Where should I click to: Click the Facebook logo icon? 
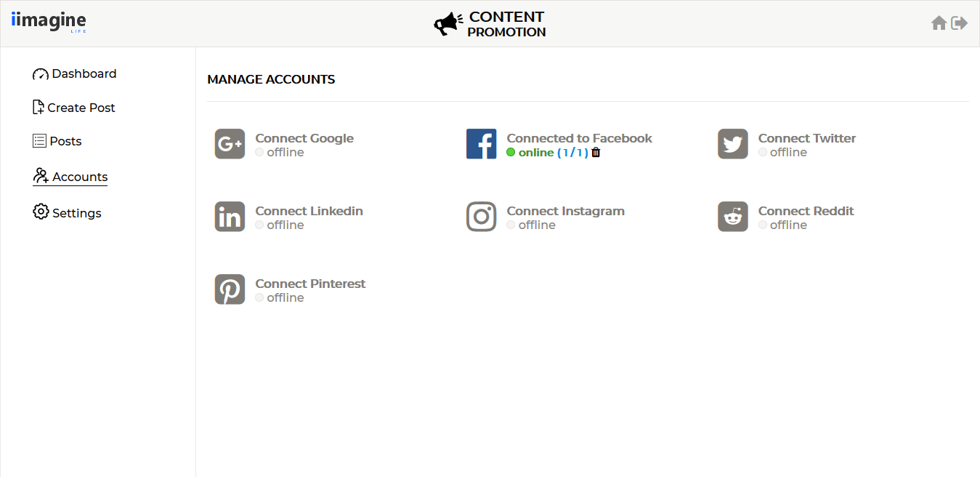pos(481,144)
